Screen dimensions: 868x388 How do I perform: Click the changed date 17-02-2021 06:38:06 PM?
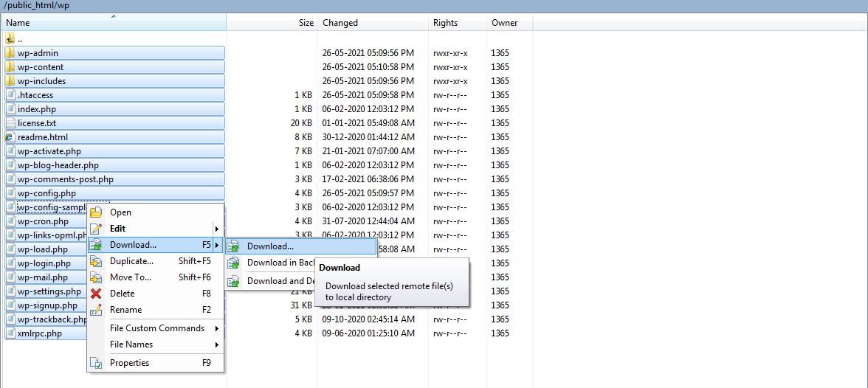[x=368, y=179]
